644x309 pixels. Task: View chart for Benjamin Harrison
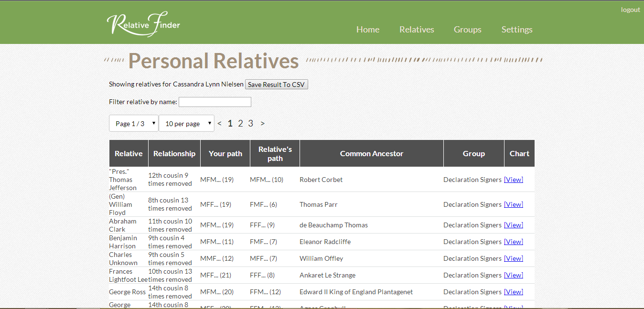point(513,241)
